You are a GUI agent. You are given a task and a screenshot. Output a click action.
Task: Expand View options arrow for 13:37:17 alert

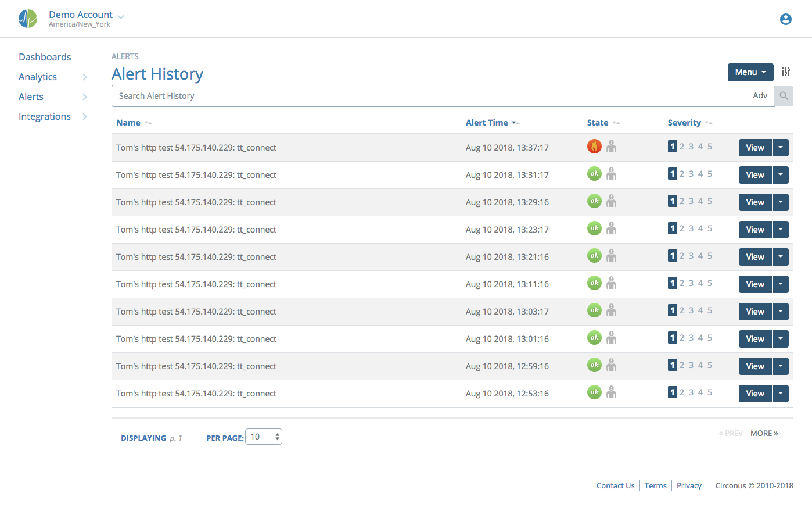pos(780,148)
